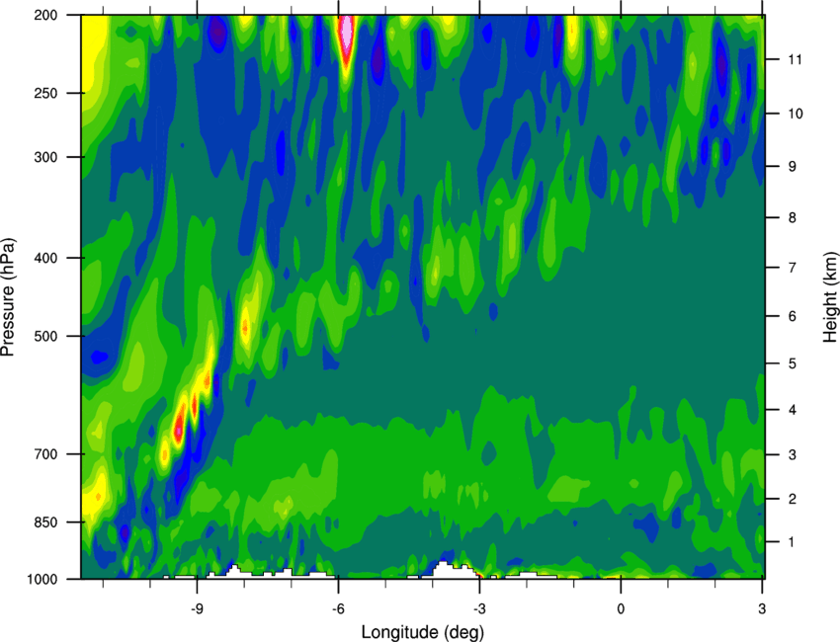The height and width of the screenshot is (642, 840).
Task: Click the 1000 pressure tick label
Action: (x=42, y=579)
